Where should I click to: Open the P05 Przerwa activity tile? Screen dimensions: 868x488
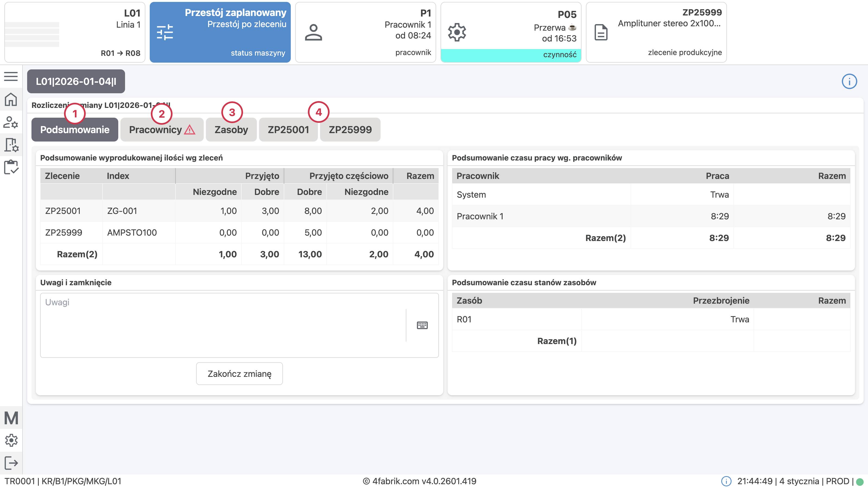(511, 32)
